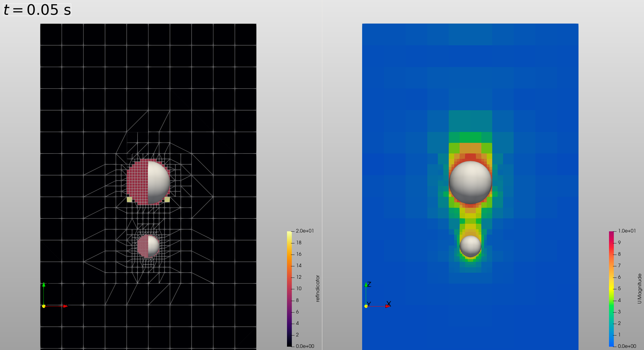Click the Y axis label in velocity view
This screenshot has width=644, height=350.
(x=369, y=304)
